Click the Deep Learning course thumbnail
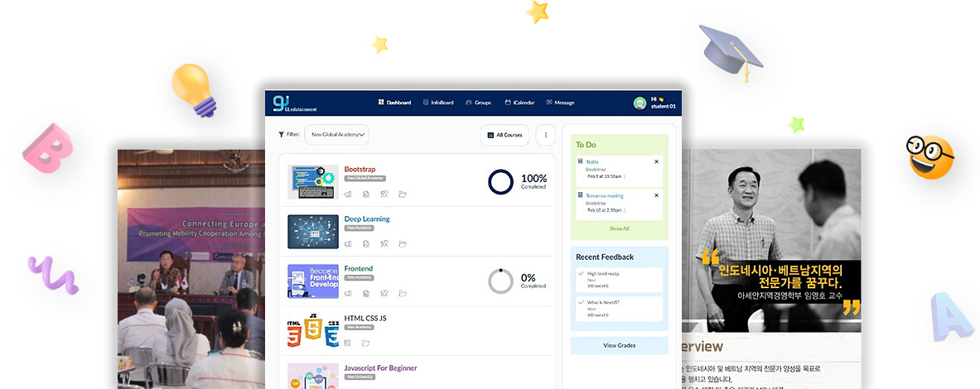This screenshot has height=389, width=980. (313, 232)
